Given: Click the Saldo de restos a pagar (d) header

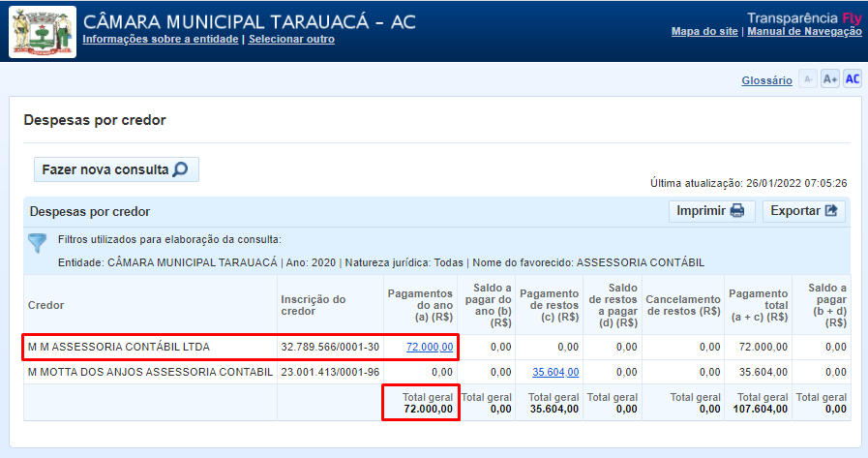Looking at the screenshot, I should [613, 305].
